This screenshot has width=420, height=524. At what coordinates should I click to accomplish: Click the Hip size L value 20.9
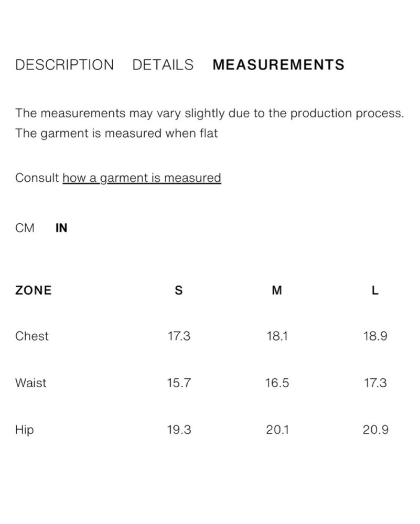375,430
